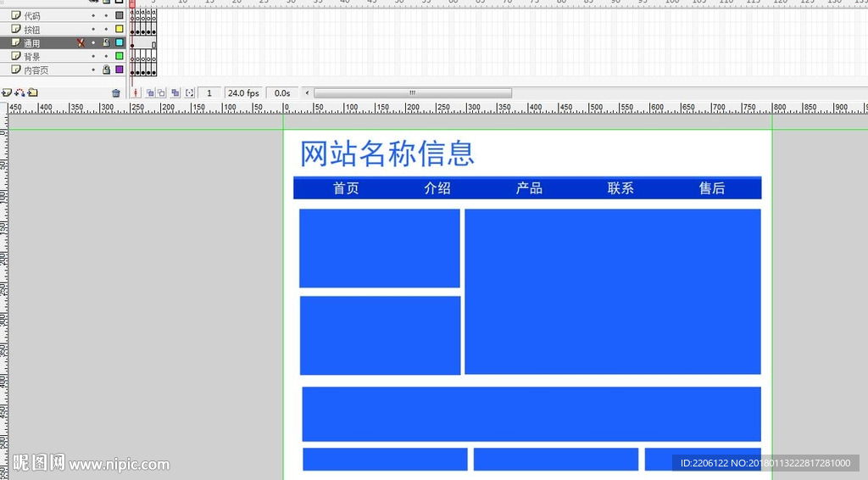This screenshot has width=868, height=480.
Task: Select the wide blue banner block spanning the stage
Action: click(531, 414)
